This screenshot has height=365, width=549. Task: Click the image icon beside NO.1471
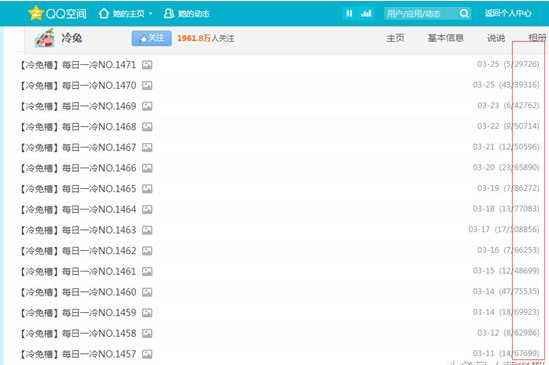pyautogui.click(x=147, y=65)
